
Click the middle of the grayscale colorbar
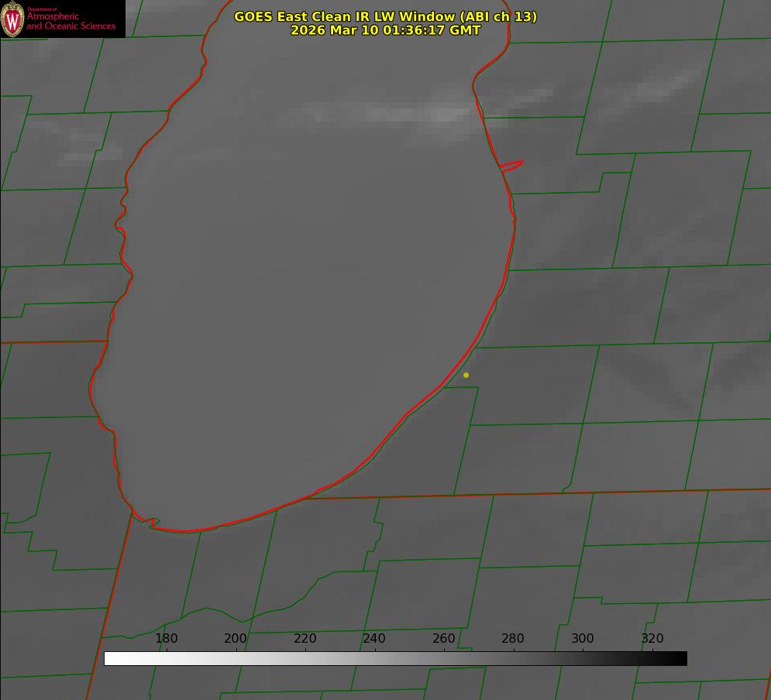[395, 659]
